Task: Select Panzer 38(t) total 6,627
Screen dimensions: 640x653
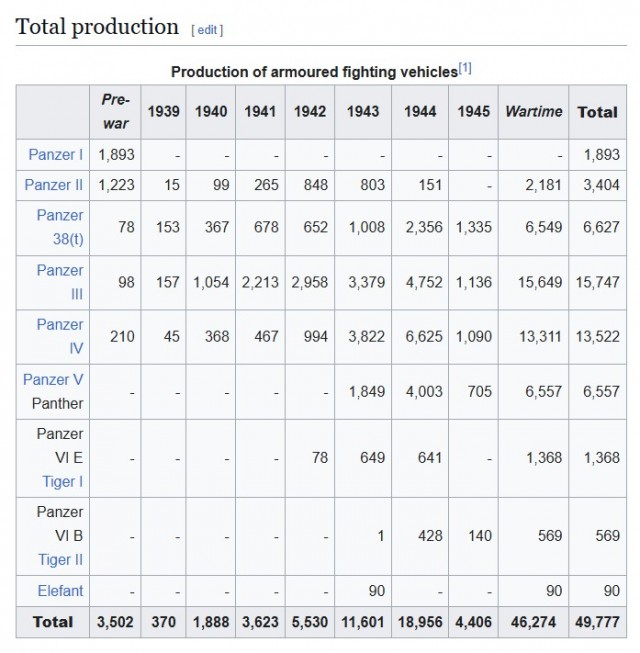Action: coord(601,227)
